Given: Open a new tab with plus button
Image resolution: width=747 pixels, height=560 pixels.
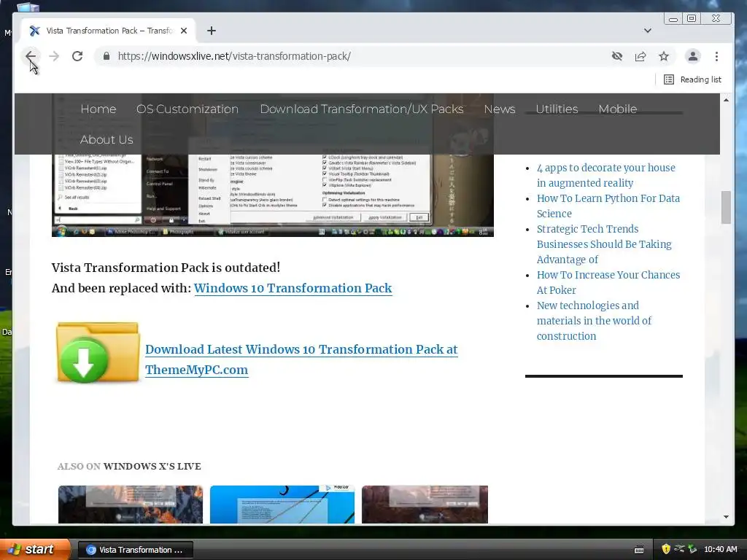Looking at the screenshot, I should coord(212,31).
